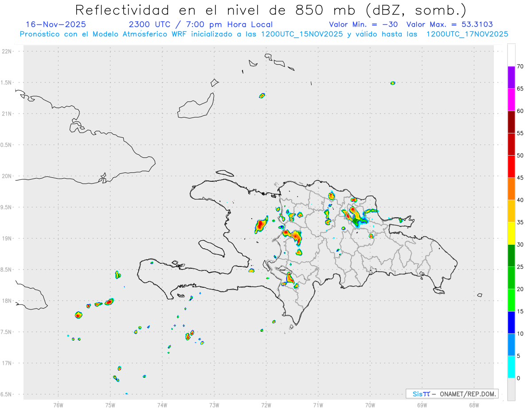Select the "69W" longitude label
The image size is (532, 411).
tap(422, 405)
